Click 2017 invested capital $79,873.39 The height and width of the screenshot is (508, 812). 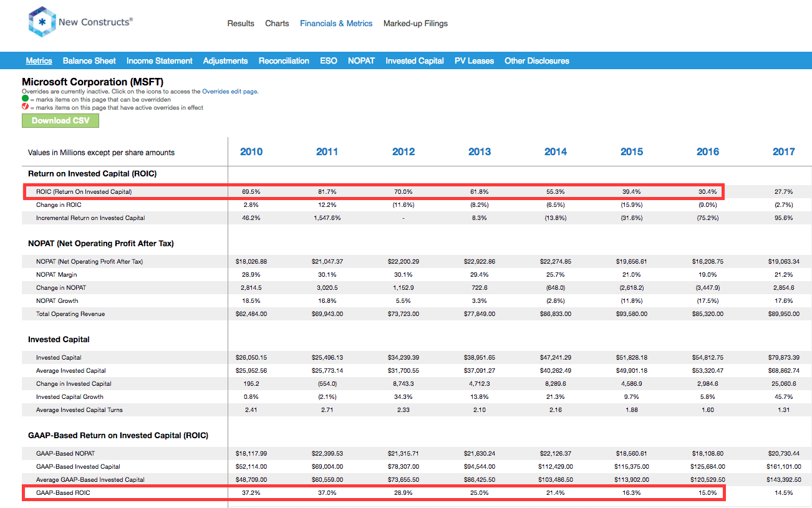tap(784, 358)
